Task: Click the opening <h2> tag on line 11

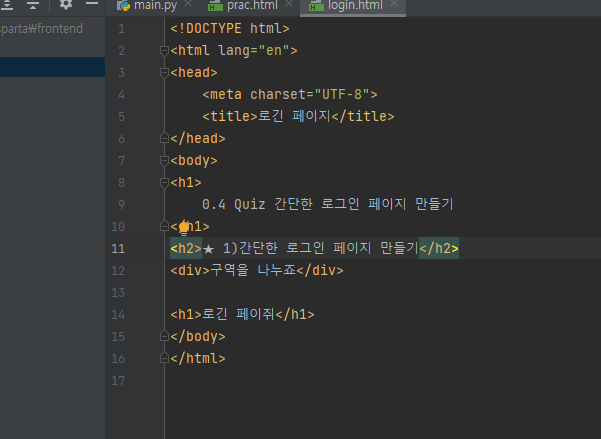Action: (x=186, y=249)
